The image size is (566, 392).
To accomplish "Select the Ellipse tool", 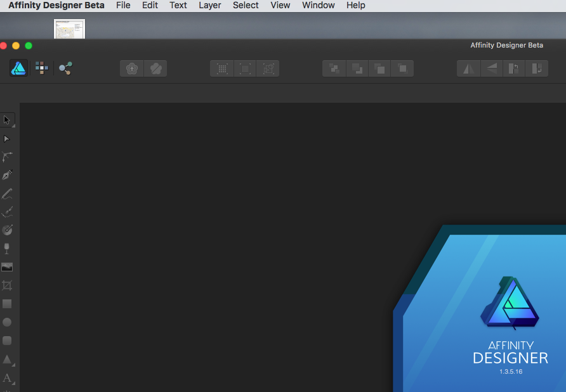I will [x=7, y=322].
